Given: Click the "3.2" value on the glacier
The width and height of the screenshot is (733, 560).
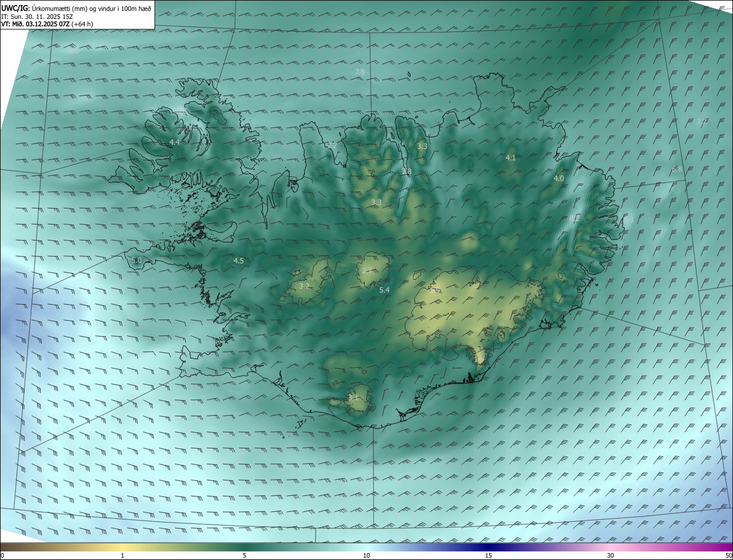Looking at the screenshot, I should [x=304, y=286].
